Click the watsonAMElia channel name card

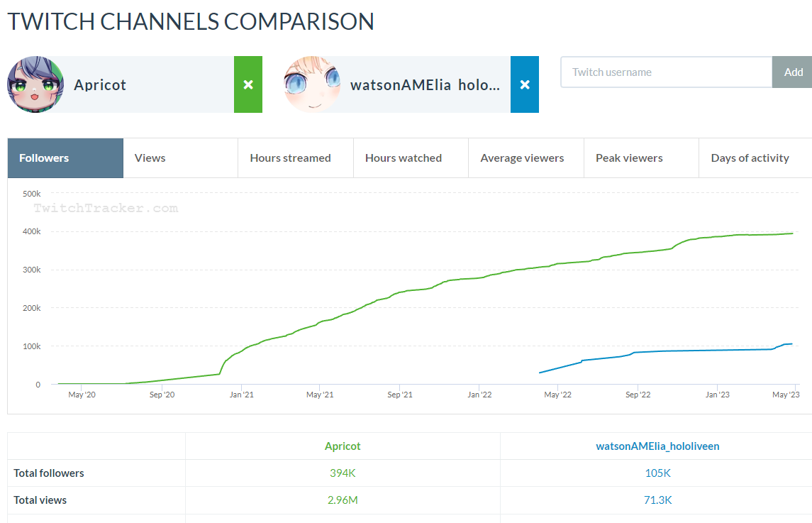pyautogui.click(x=425, y=85)
